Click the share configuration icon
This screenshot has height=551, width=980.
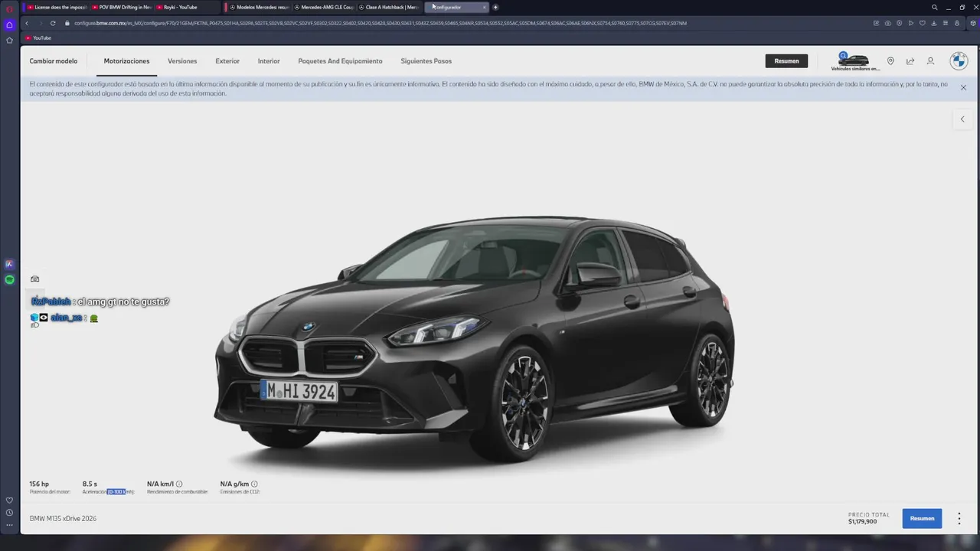pos(910,61)
